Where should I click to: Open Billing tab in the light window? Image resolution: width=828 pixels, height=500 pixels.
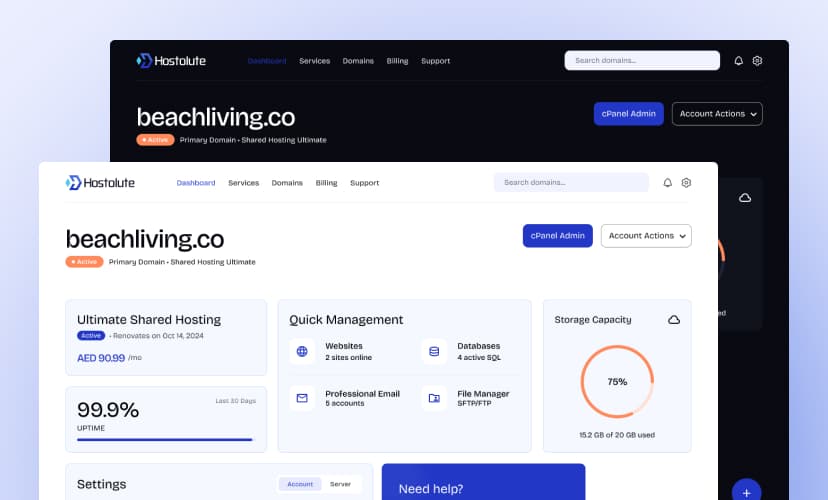(x=326, y=183)
